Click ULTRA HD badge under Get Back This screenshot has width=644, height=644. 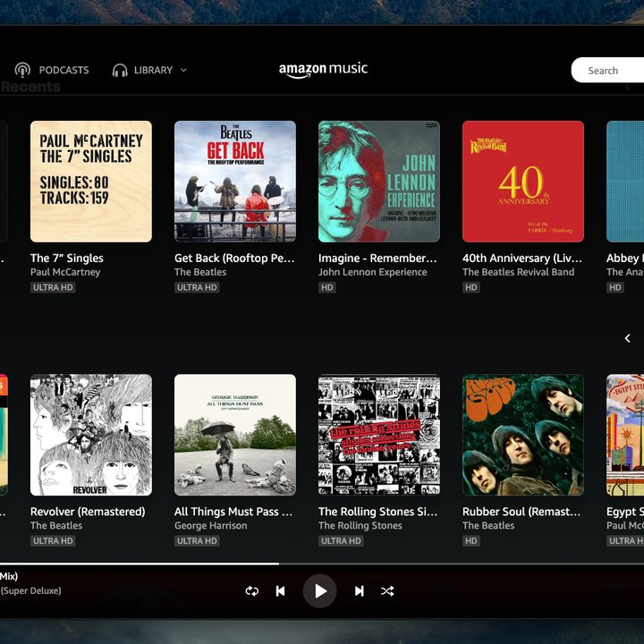[197, 287]
